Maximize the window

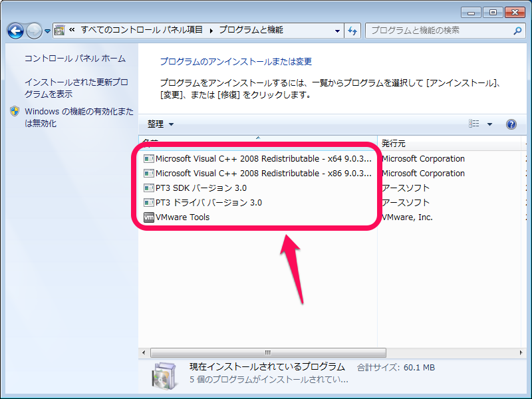493,13
